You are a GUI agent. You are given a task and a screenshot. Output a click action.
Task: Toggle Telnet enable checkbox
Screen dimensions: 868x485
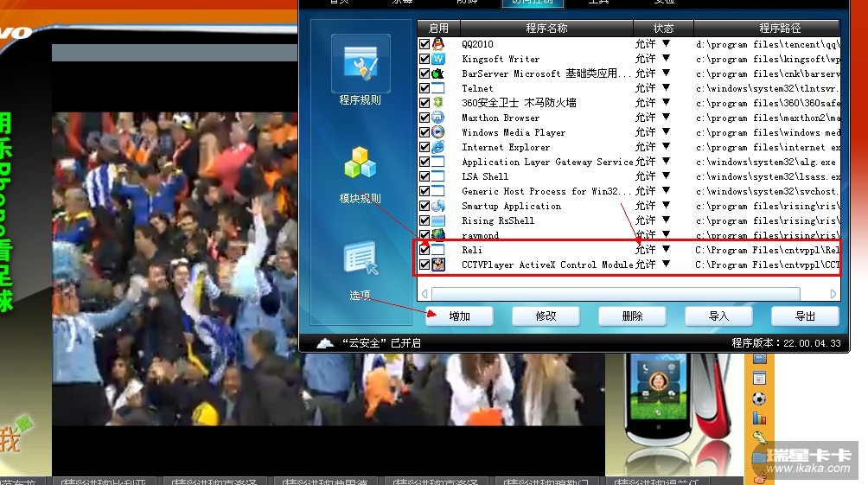tap(424, 88)
